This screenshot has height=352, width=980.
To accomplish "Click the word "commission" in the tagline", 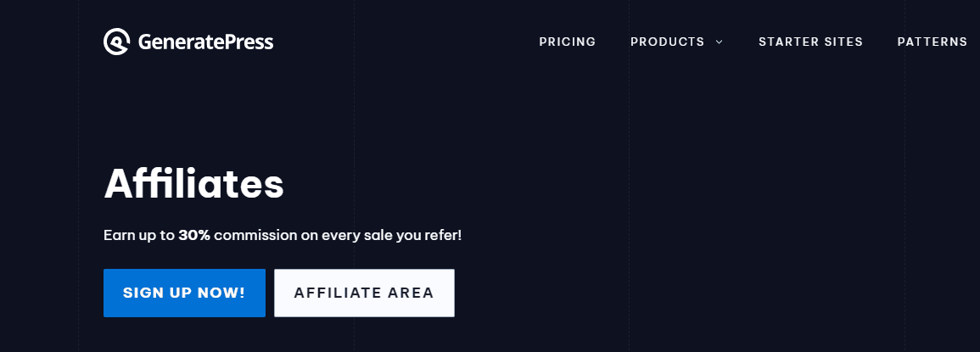I will 255,235.
